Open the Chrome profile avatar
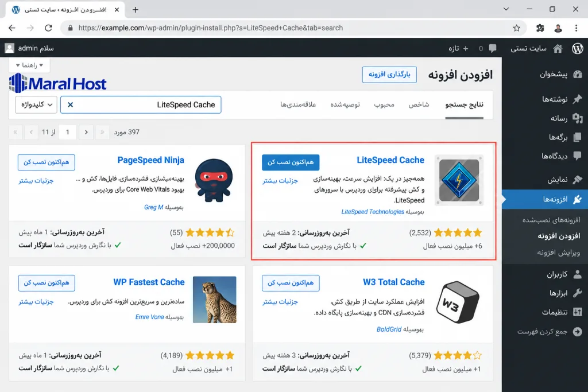Screen dimensions: 588x392 click(x=558, y=28)
